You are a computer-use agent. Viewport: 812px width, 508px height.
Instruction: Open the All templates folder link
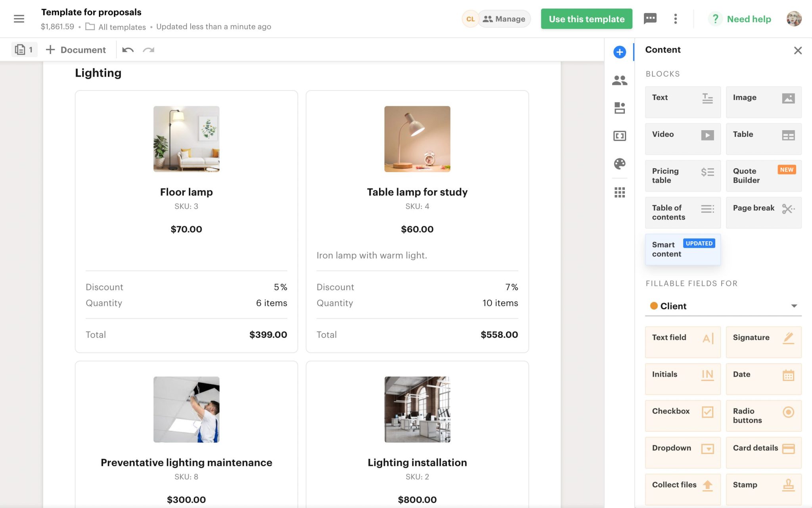click(x=121, y=27)
